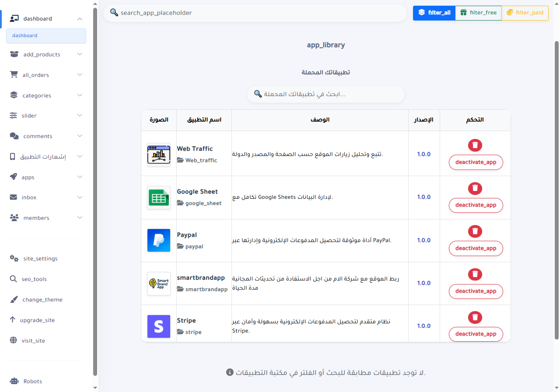Deactivate the Paypal app

point(476,248)
